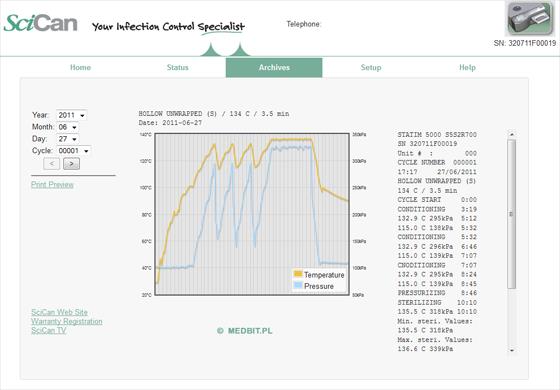Open the Year dropdown
This screenshot has height=390, width=560.
pos(71,115)
